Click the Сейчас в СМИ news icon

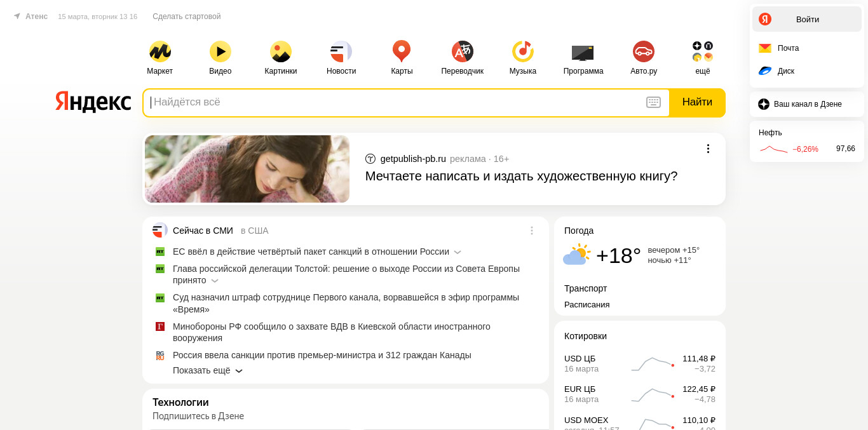160,230
